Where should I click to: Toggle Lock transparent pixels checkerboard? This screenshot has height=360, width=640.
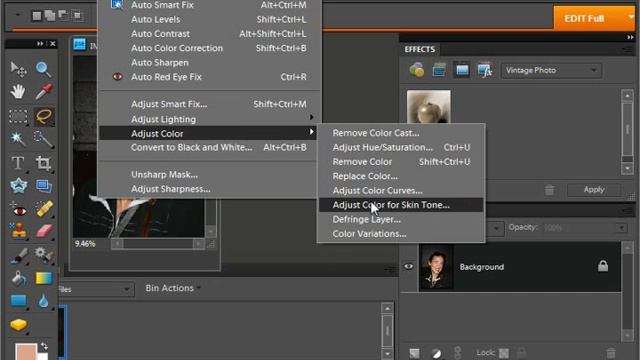click(504, 353)
